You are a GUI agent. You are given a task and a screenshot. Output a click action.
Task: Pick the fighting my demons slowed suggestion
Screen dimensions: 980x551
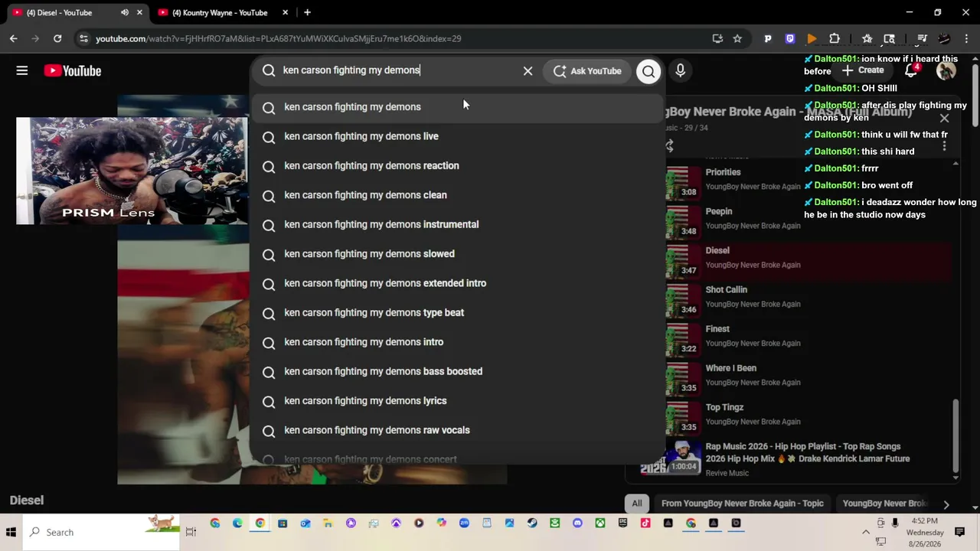pos(457,254)
